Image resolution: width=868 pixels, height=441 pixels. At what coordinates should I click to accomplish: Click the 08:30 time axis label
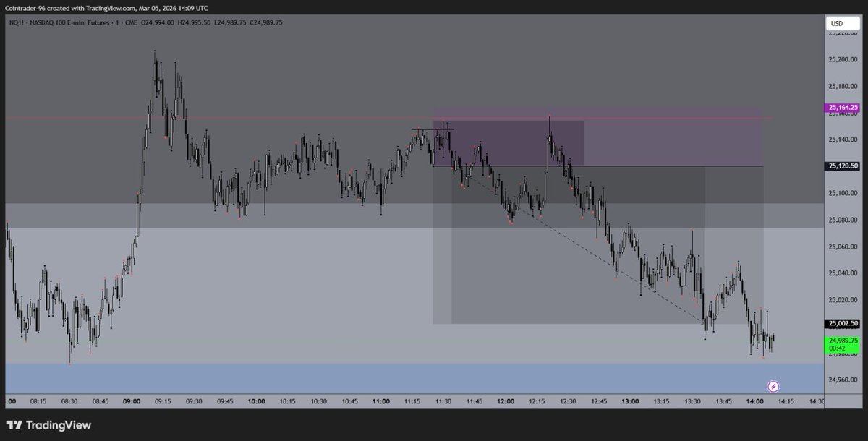click(x=70, y=401)
